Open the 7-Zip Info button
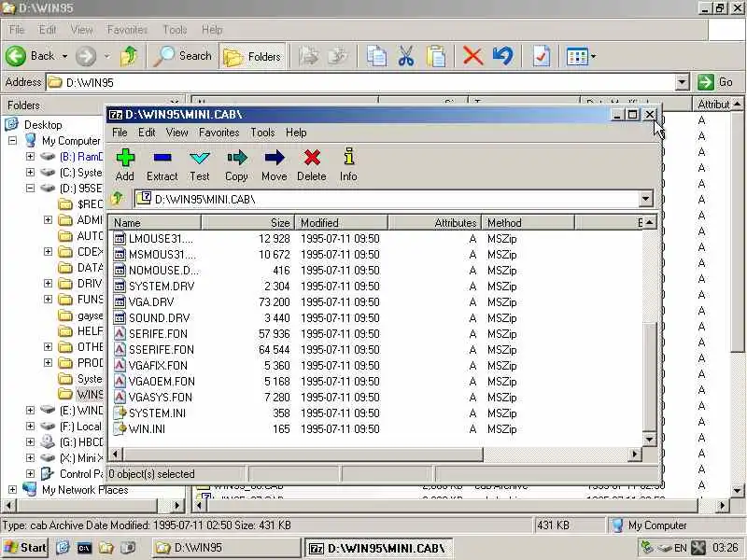 [x=348, y=165]
